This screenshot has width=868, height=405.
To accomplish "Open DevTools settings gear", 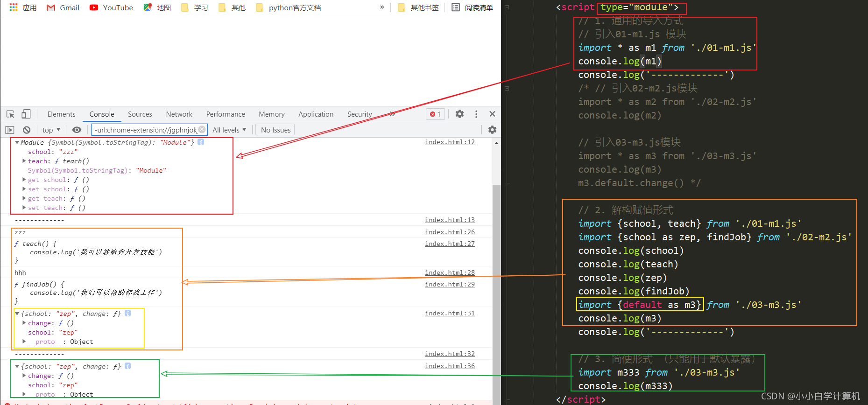I will [459, 114].
